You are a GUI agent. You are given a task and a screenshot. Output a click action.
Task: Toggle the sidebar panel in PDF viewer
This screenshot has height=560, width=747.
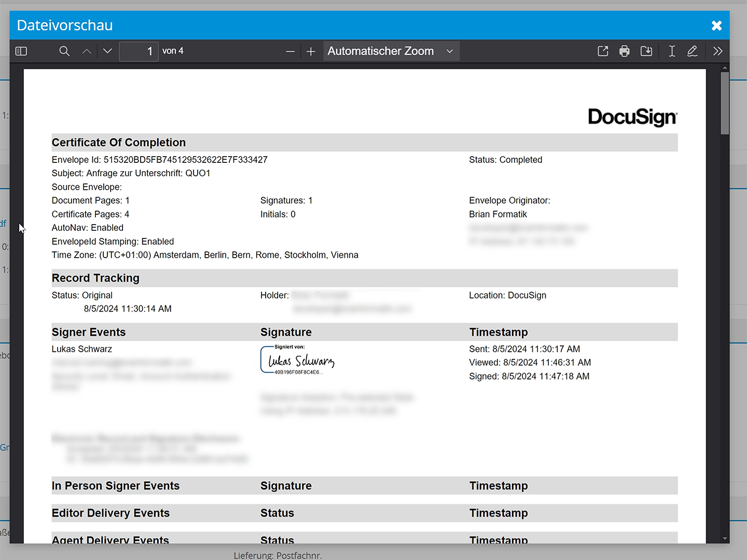click(21, 51)
